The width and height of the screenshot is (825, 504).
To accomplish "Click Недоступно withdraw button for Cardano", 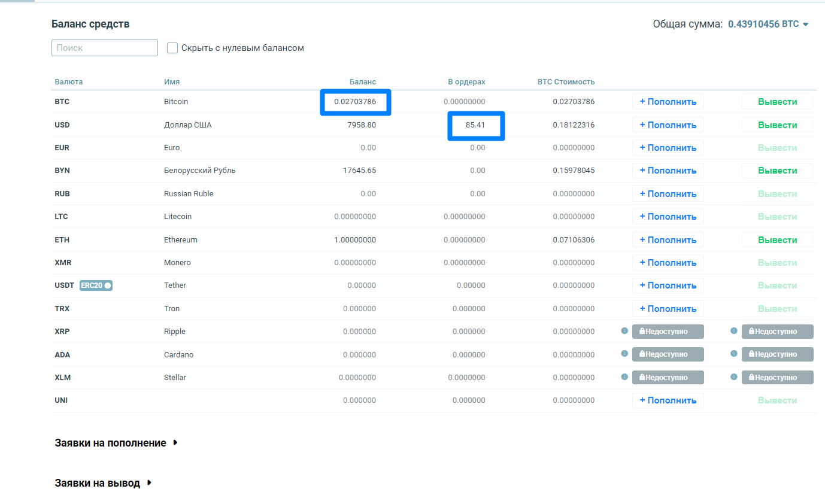I will coord(778,354).
